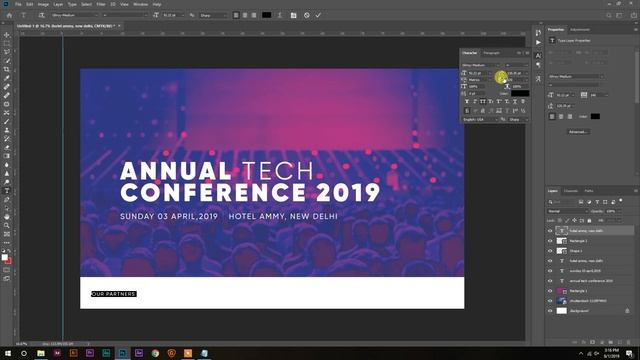
Task: Commit current text edits with checkmark
Action: point(318,15)
